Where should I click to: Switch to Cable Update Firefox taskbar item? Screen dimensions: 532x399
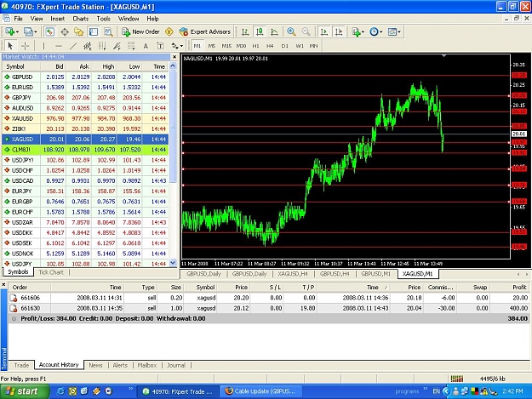point(260,391)
